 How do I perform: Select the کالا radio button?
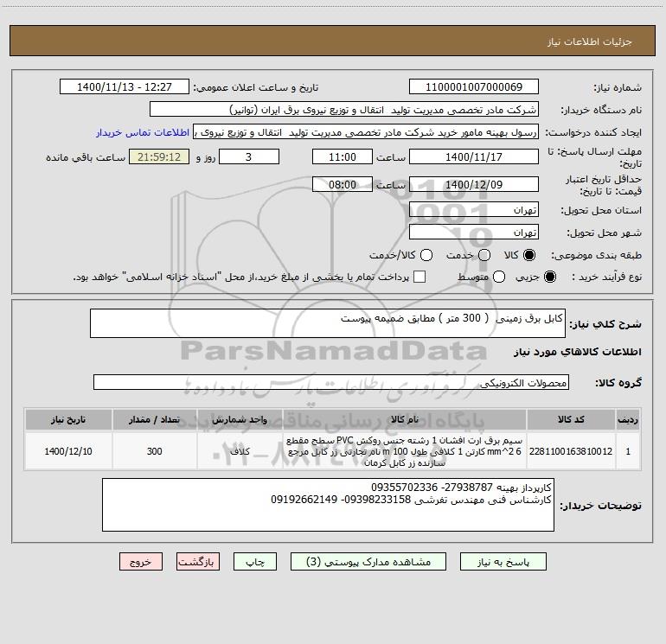point(529,255)
